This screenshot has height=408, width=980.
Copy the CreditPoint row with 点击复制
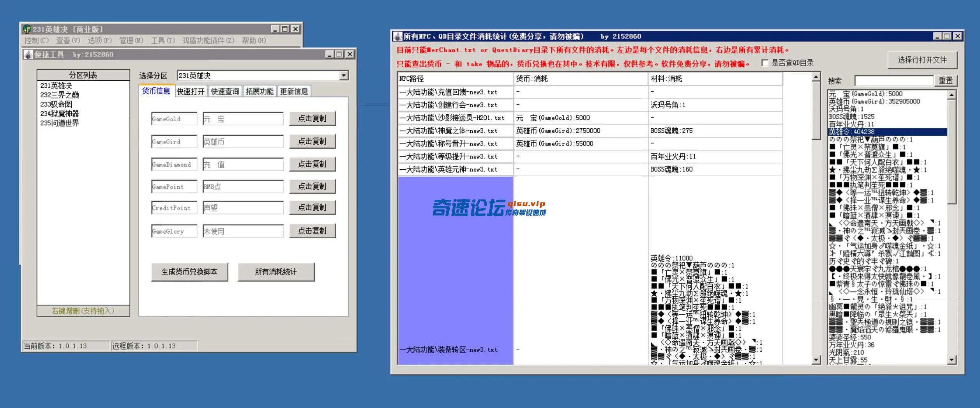(x=312, y=207)
